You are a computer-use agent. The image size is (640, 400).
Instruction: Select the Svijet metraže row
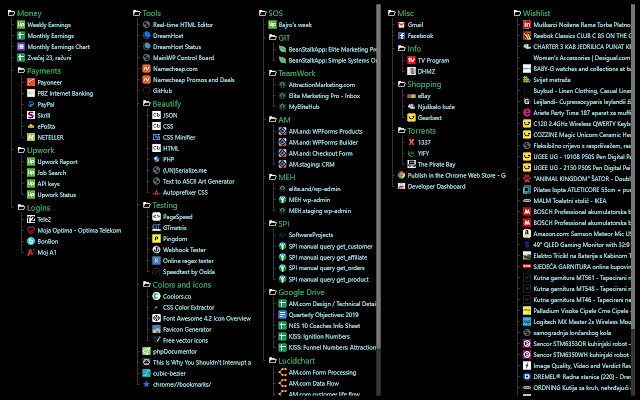coord(547,80)
